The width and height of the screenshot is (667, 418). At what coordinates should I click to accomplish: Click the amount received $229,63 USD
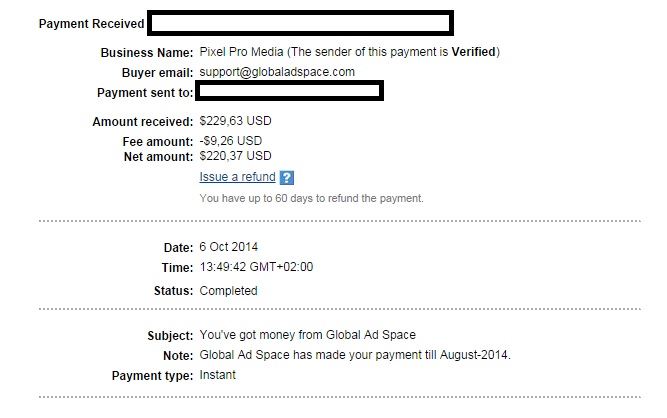pos(235,121)
